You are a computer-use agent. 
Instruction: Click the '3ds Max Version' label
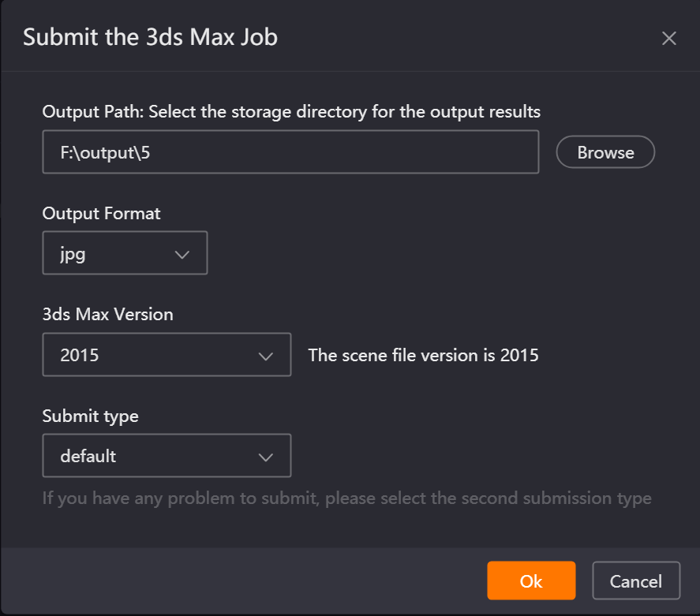coord(107,315)
